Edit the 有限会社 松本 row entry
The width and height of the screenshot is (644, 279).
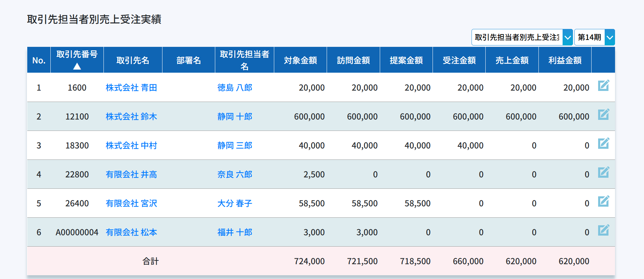point(603,230)
